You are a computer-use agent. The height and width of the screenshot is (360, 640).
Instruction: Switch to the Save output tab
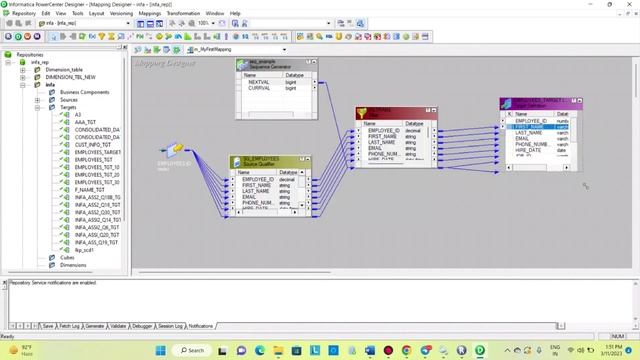[48, 326]
